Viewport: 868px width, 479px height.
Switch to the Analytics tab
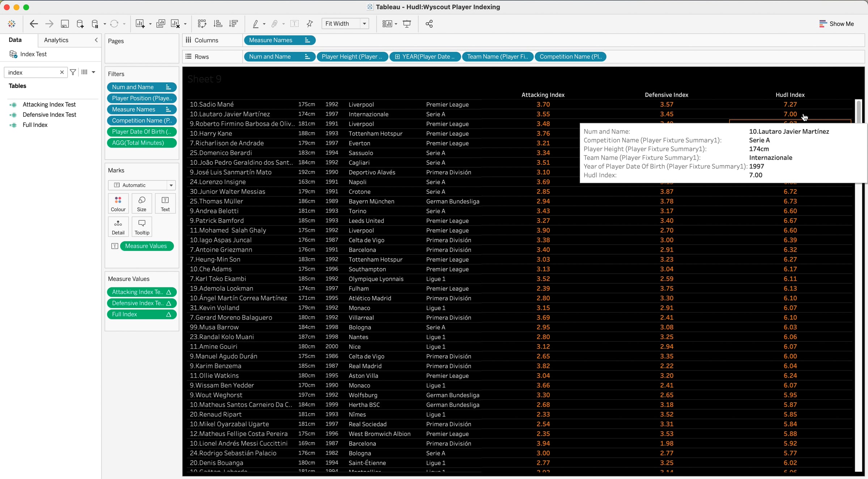pos(56,40)
